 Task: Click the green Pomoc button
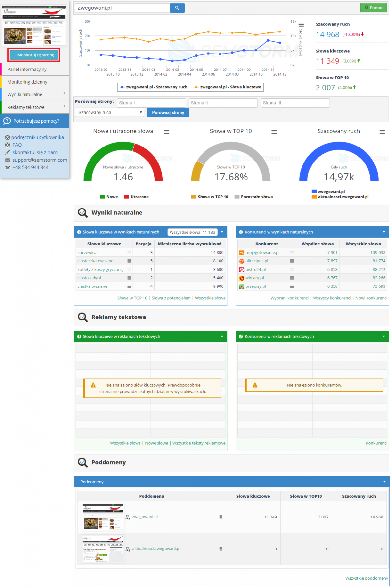pyautogui.click(x=373, y=8)
